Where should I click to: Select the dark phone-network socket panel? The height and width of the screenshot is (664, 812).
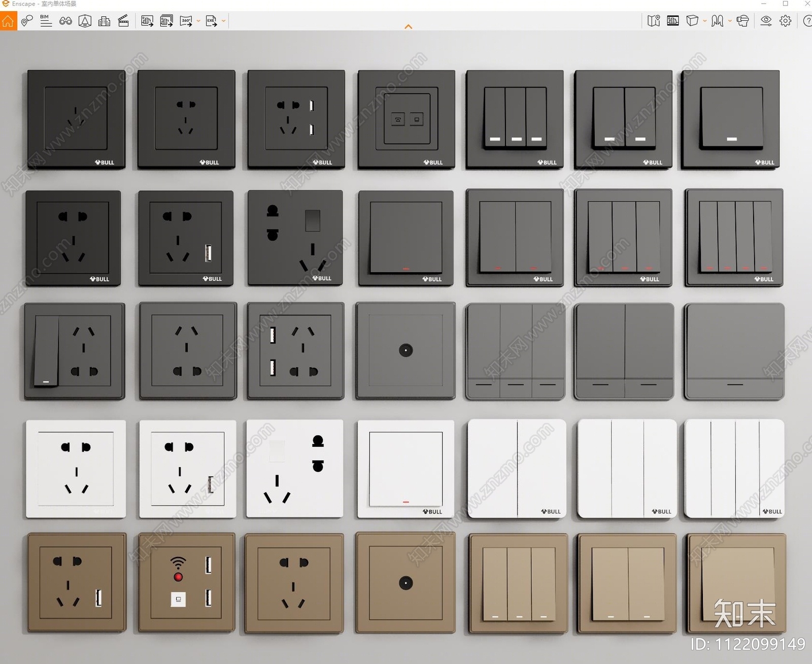point(407,119)
